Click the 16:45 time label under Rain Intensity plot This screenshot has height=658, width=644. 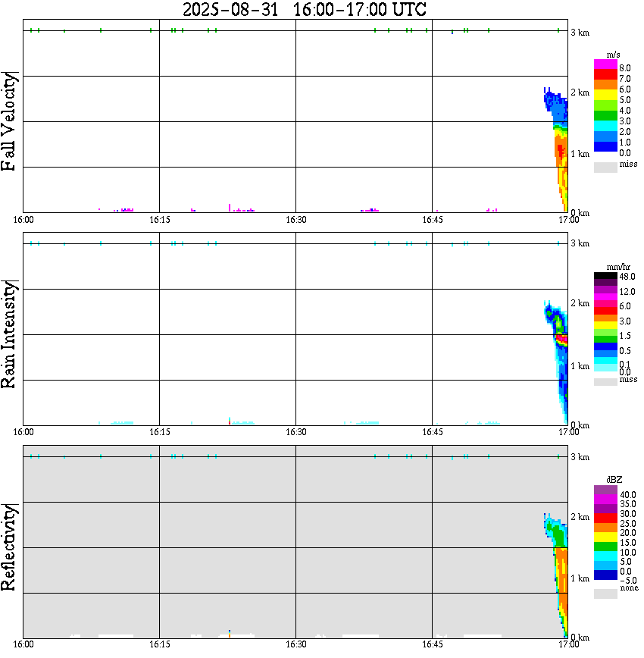[433, 432]
